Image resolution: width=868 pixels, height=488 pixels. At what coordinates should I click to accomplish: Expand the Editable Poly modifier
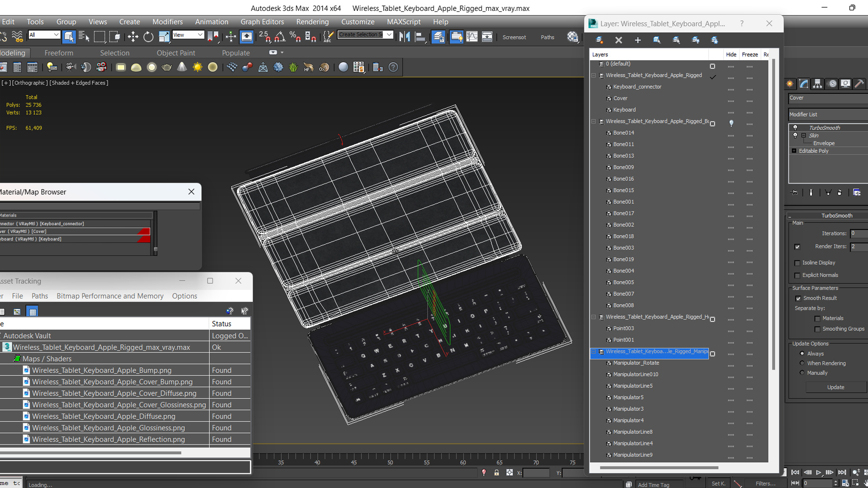[x=794, y=151]
